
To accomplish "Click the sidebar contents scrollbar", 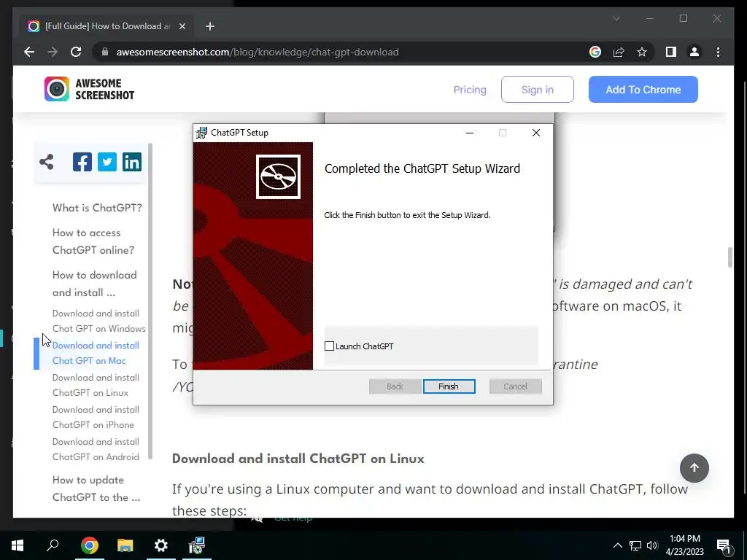I will coord(150,301).
